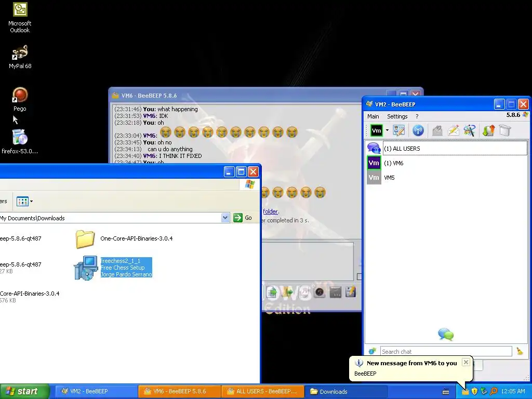Click into the Search chat field
This screenshot has width=532, height=399.
pyautogui.click(x=446, y=352)
